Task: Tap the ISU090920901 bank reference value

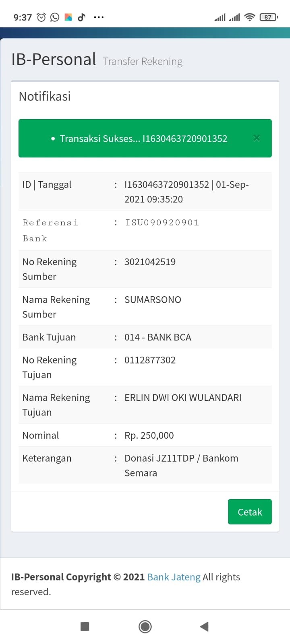Action: [x=162, y=223]
